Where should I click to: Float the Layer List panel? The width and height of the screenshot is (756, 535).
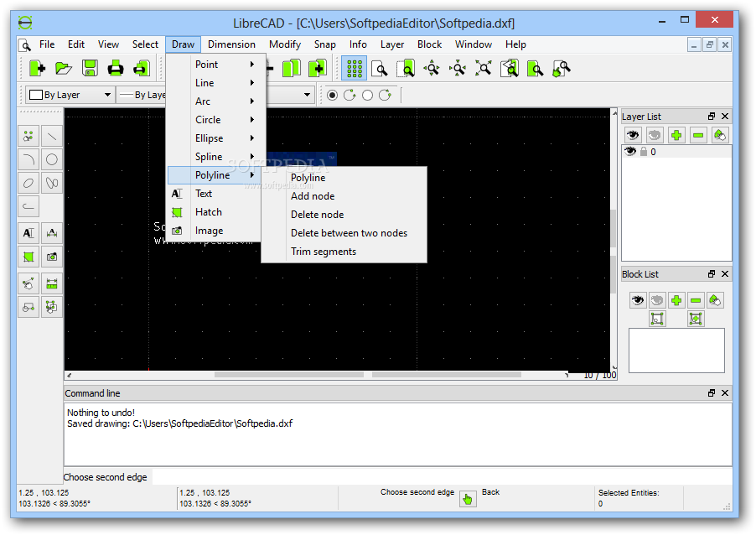point(712,117)
